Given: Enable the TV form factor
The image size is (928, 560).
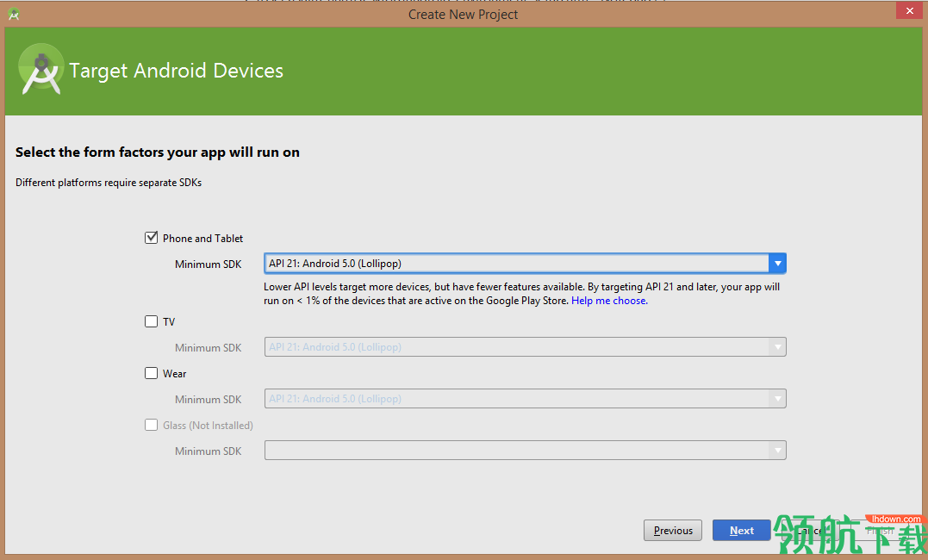Looking at the screenshot, I should point(151,321).
